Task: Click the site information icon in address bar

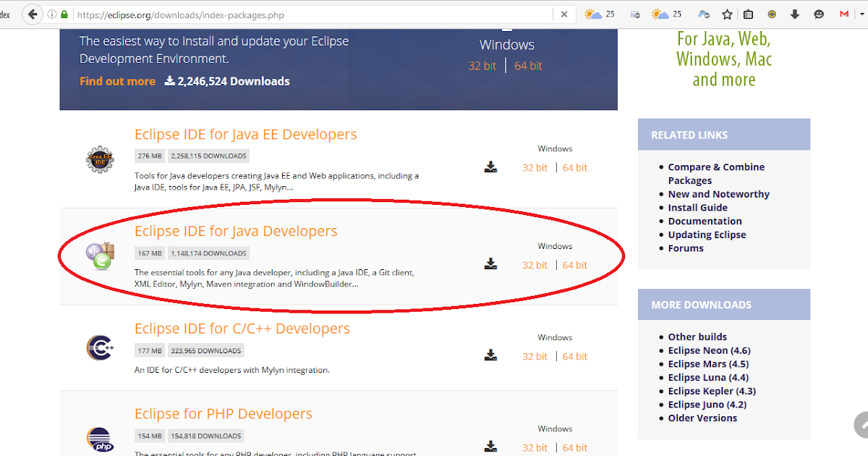Action: 52,14
